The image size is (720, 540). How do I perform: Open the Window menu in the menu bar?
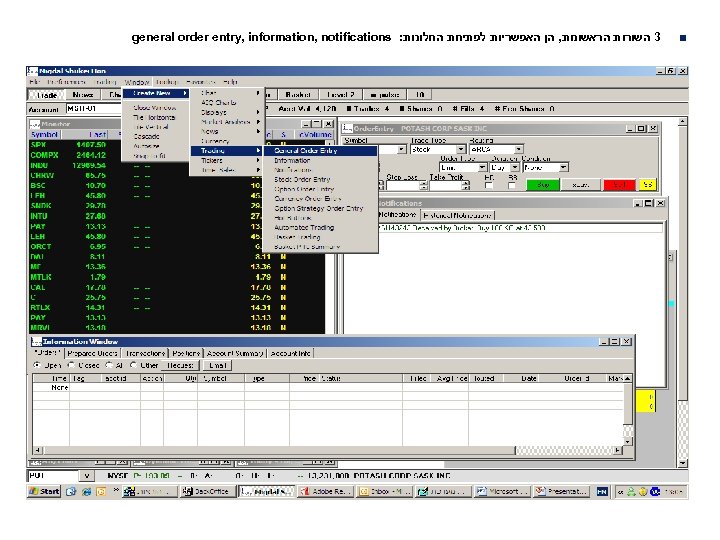(137, 82)
